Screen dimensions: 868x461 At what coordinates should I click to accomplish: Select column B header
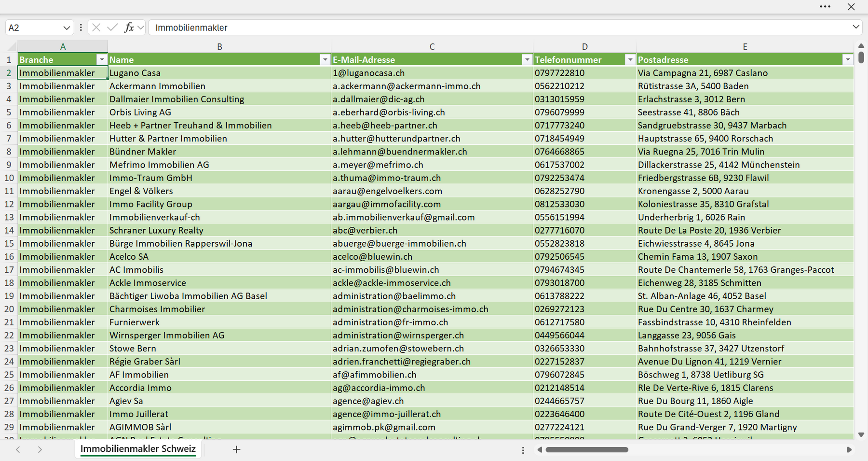(x=219, y=46)
